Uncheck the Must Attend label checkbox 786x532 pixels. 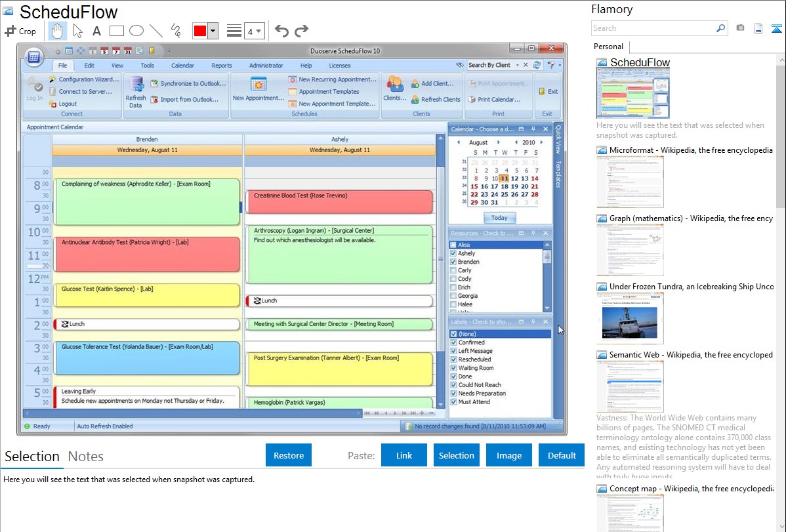point(453,402)
